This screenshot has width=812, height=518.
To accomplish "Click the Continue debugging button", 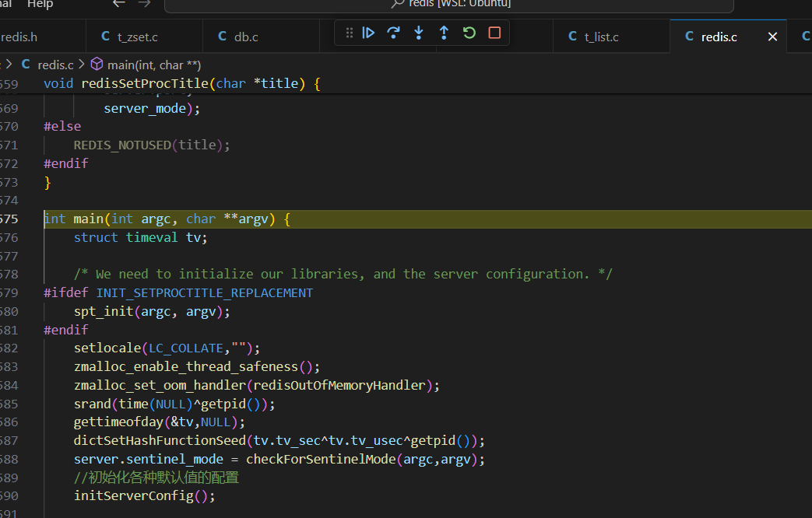I will (369, 33).
